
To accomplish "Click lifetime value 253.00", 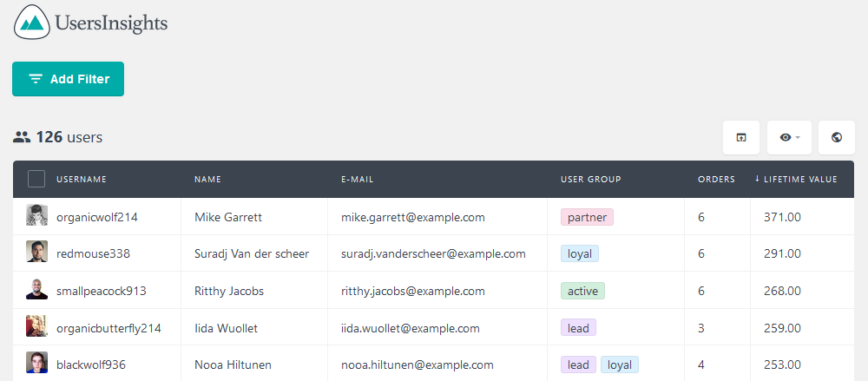I will (x=782, y=365).
